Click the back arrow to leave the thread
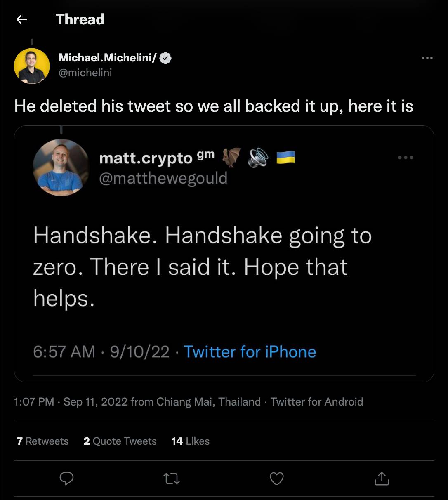Viewport: 448px width, 500px height. 21,19
